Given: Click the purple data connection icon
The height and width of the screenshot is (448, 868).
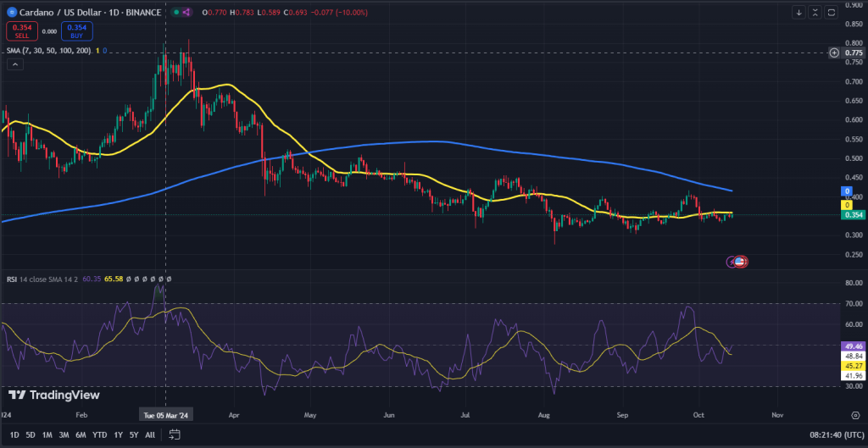Looking at the screenshot, I should [186, 12].
